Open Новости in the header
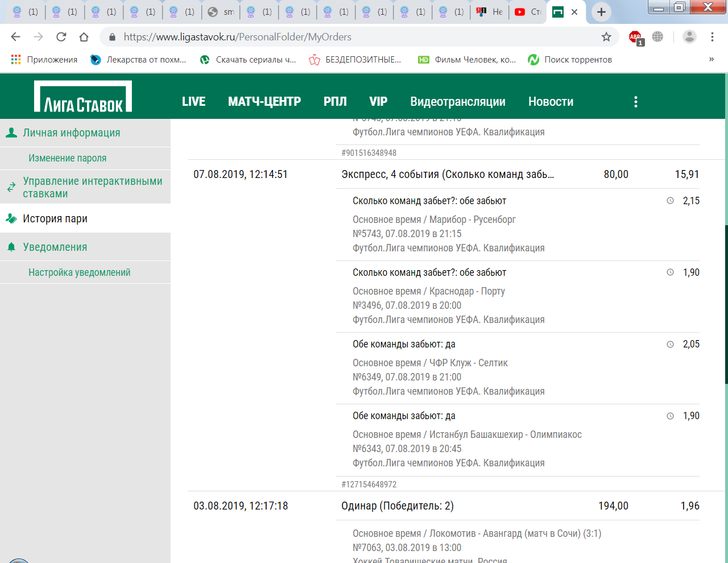This screenshot has width=728, height=563. pyautogui.click(x=551, y=102)
